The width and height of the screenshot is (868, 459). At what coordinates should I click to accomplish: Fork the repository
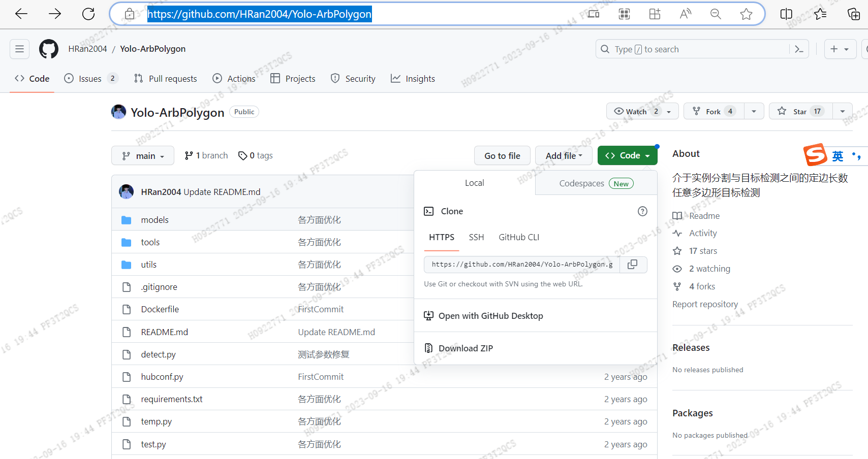coord(714,111)
